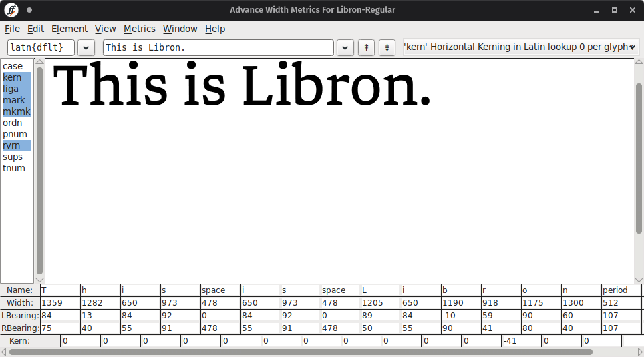Enable the 'tnum' feature
Image resolution: width=644 pixels, height=357 pixels.
tap(17, 168)
